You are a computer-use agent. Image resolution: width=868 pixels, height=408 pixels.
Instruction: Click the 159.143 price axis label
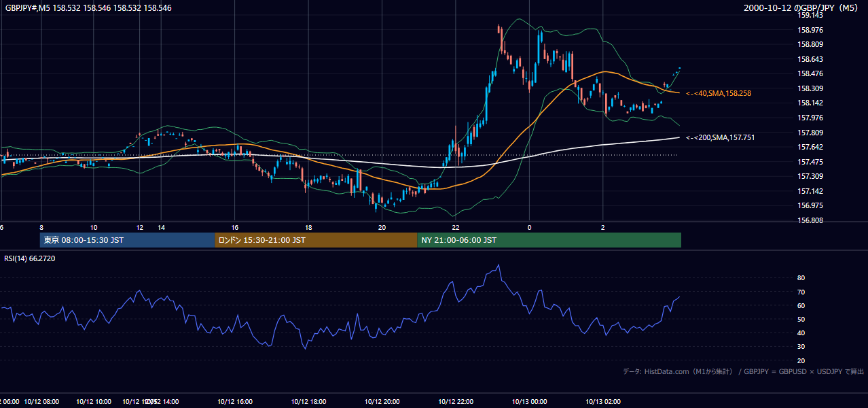point(810,15)
